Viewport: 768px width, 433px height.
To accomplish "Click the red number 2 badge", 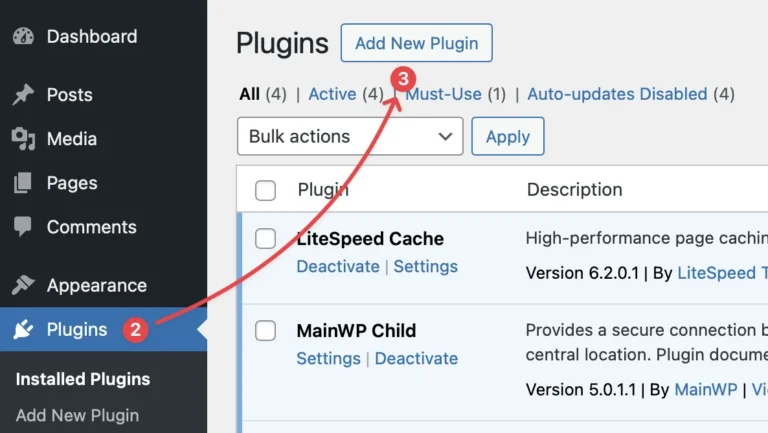I will pyautogui.click(x=135, y=330).
